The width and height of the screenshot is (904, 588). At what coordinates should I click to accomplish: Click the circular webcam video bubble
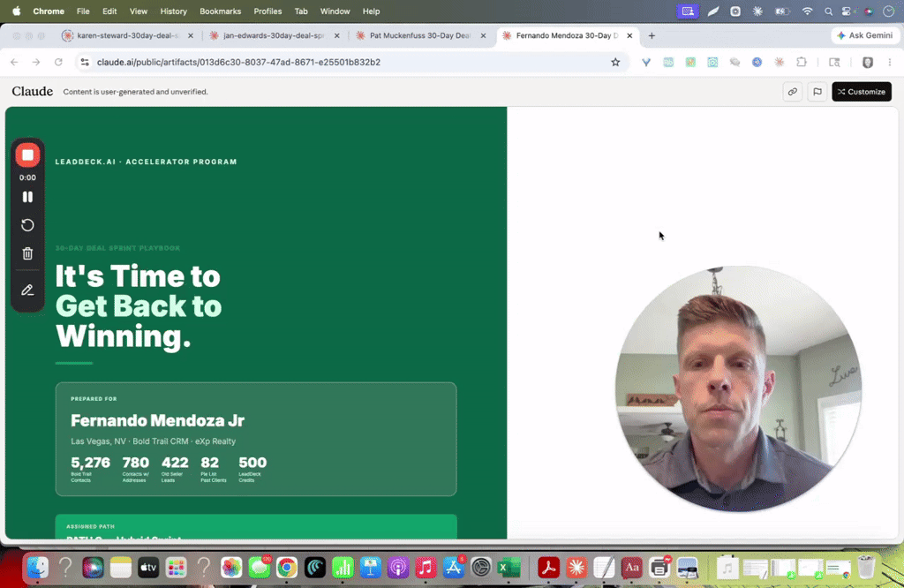pos(738,388)
